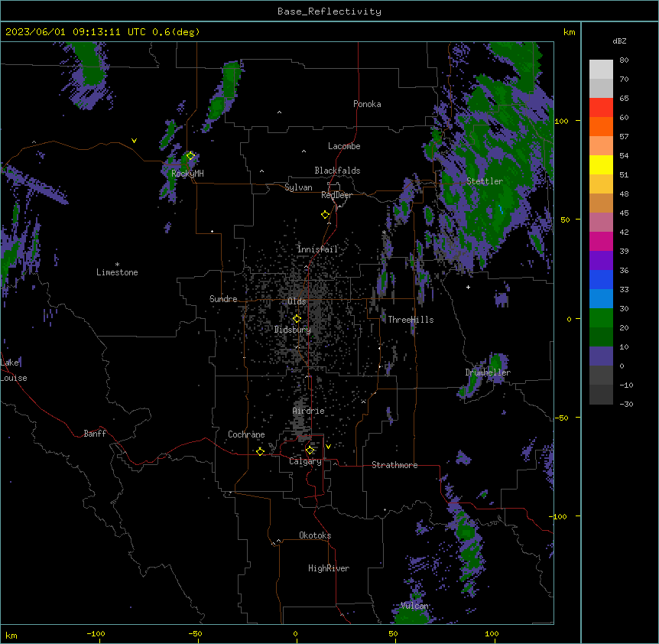Click the Didsbury label
Screen dimensions: 659x644
293,330
